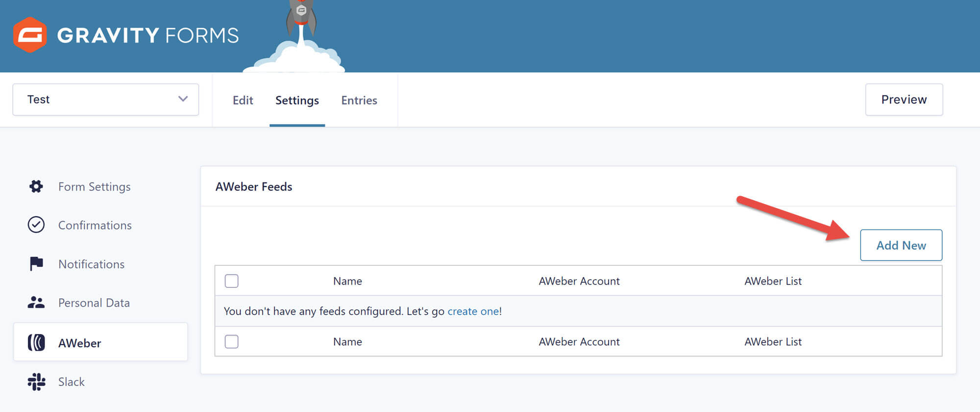The image size is (980, 412).
Task: Open the Notifications settings section
Action: tap(91, 264)
